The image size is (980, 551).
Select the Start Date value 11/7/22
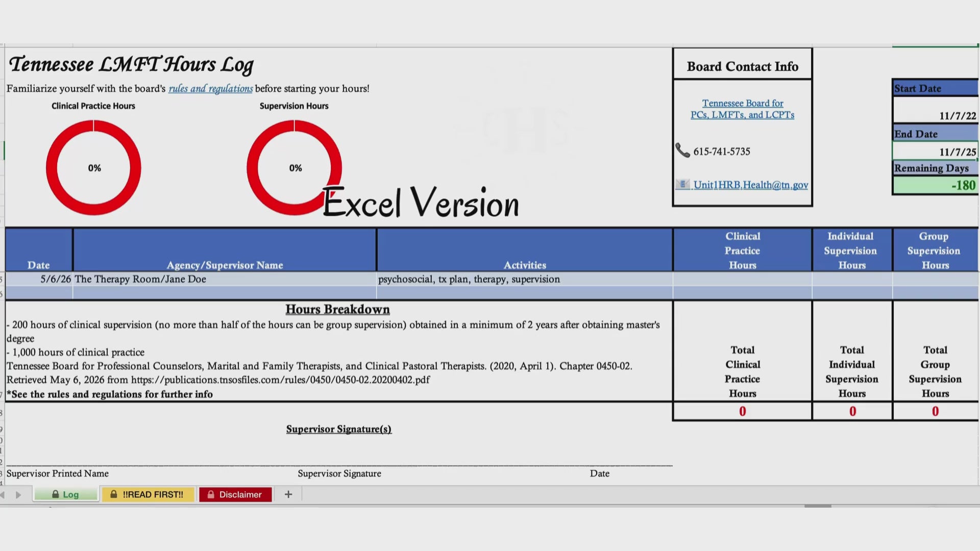[935, 110]
